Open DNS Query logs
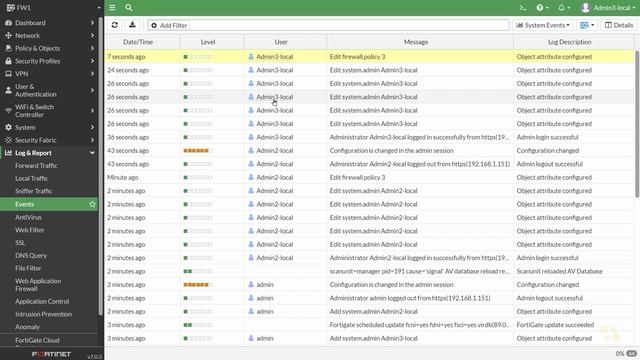This screenshot has height=360, width=640. click(x=31, y=256)
